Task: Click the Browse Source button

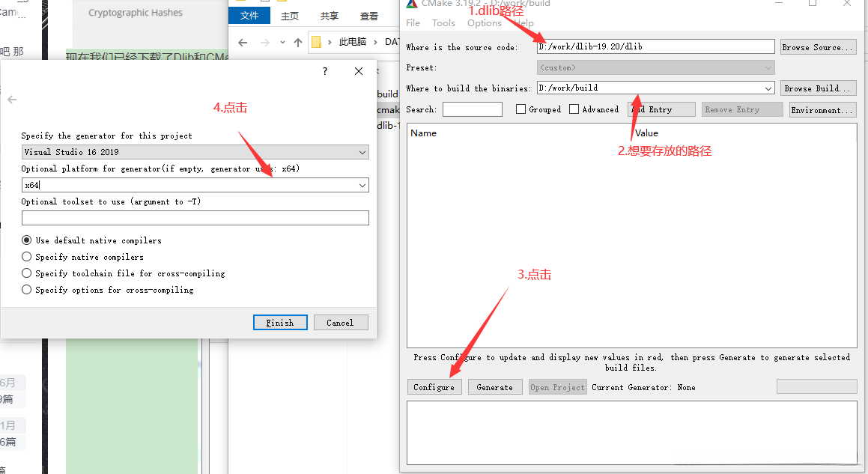Action: (x=818, y=47)
